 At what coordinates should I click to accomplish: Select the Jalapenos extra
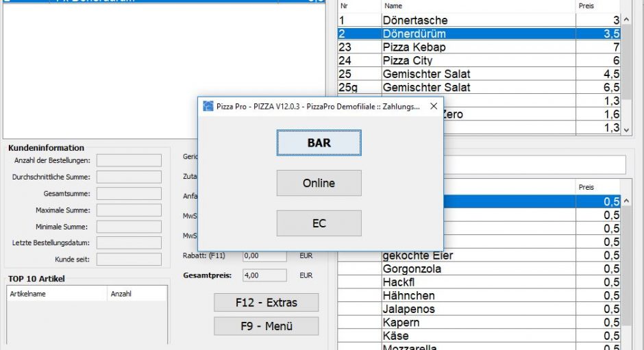tap(479, 309)
